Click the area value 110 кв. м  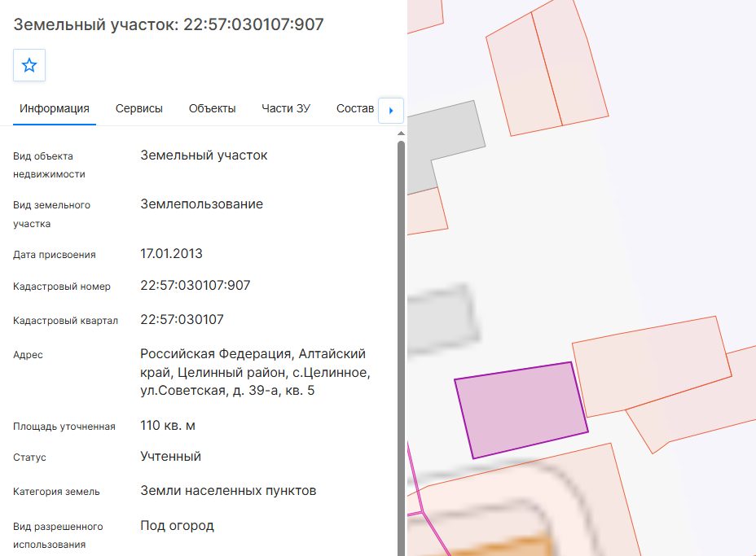coord(168,426)
